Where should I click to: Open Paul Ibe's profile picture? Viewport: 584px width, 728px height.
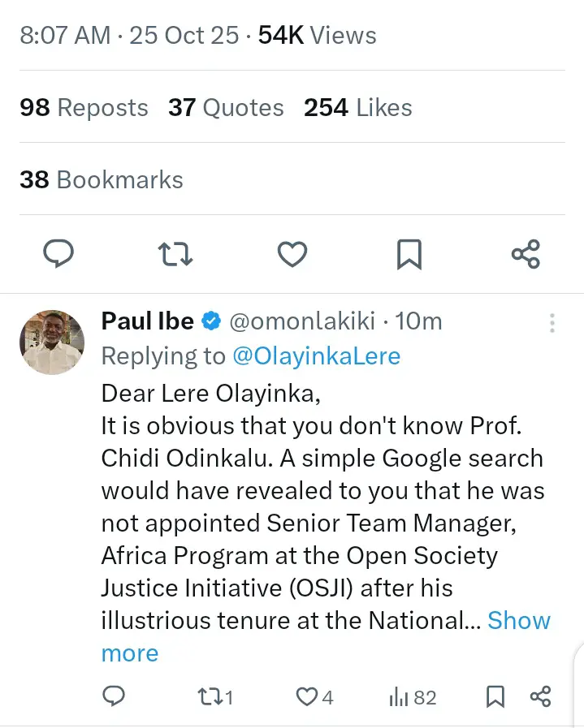51,342
